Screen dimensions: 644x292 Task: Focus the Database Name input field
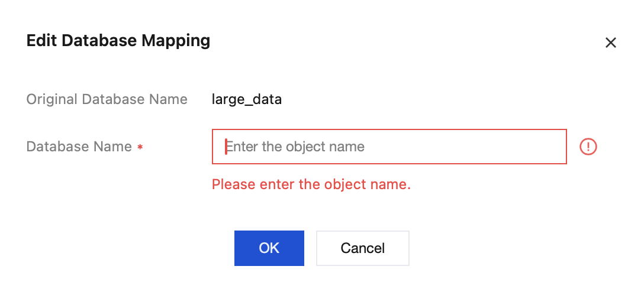(x=389, y=147)
